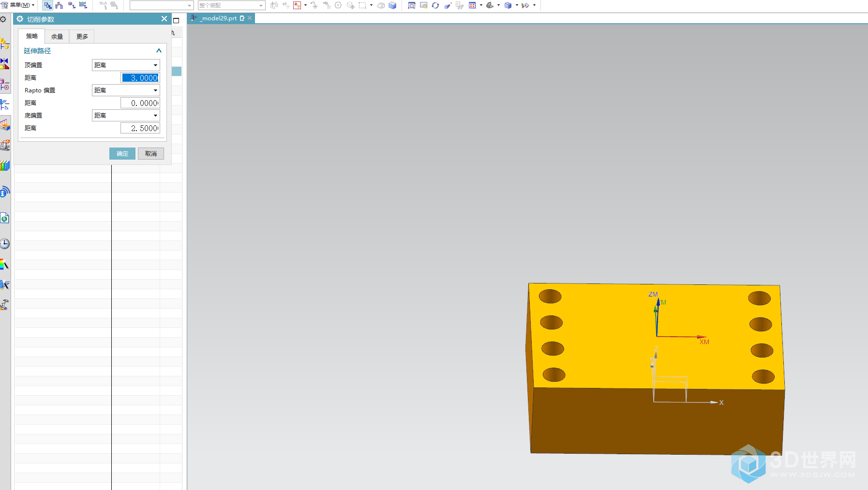Open the 菜单(M) menu

(x=18, y=5)
